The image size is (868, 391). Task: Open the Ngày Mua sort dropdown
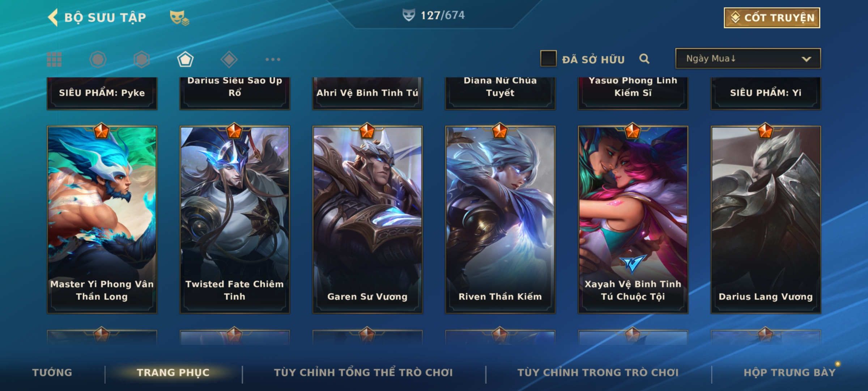[748, 59]
